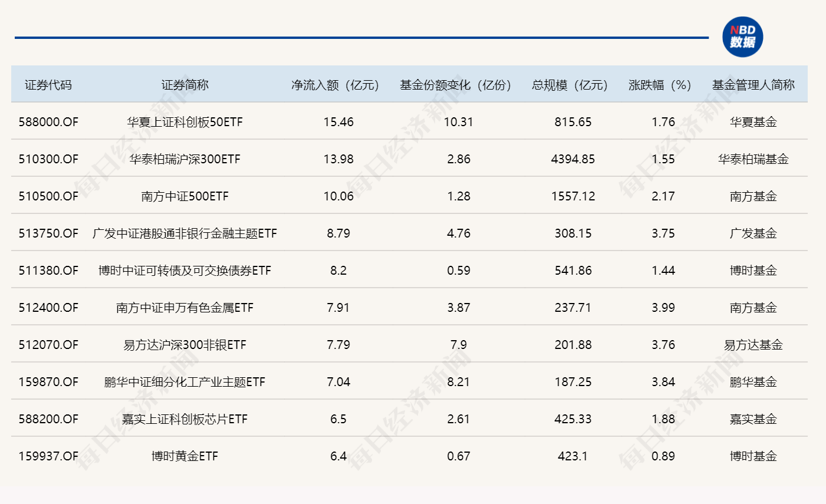Click security code 588000.OF
Image resolution: width=826 pixels, height=504 pixels.
coord(48,122)
